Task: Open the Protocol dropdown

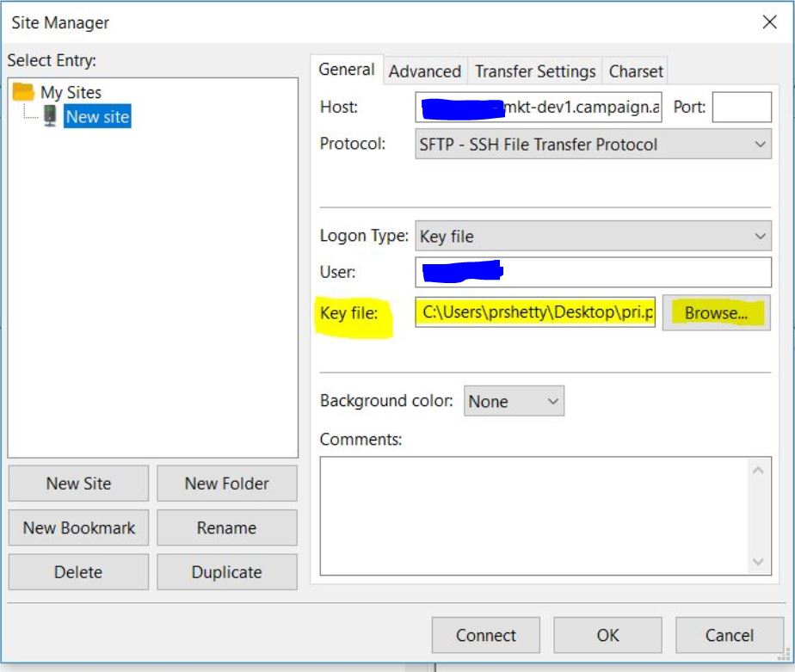Action: (x=593, y=145)
